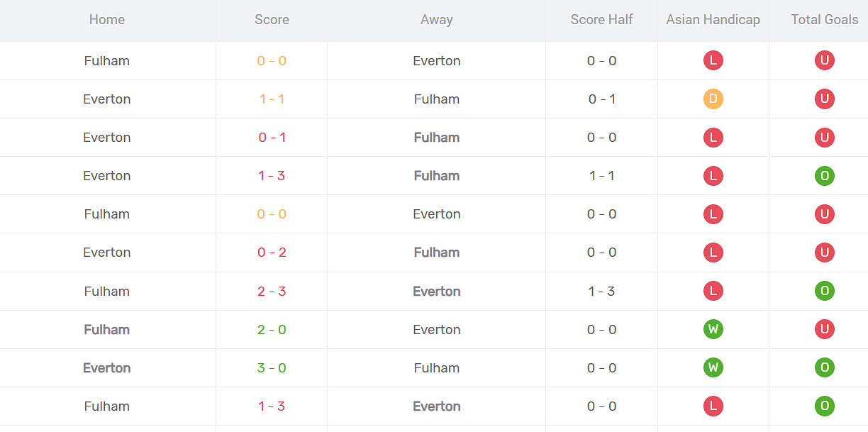This screenshot has height=432, width=868.
Task: Click the green W badge in the 2 - 0 row
Action: (x=713, y=329)
